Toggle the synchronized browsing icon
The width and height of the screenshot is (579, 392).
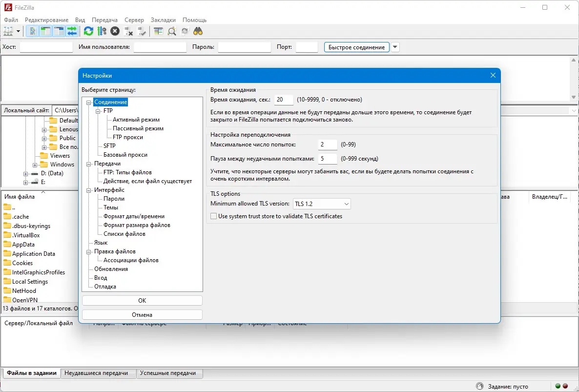tap(185, 31)
